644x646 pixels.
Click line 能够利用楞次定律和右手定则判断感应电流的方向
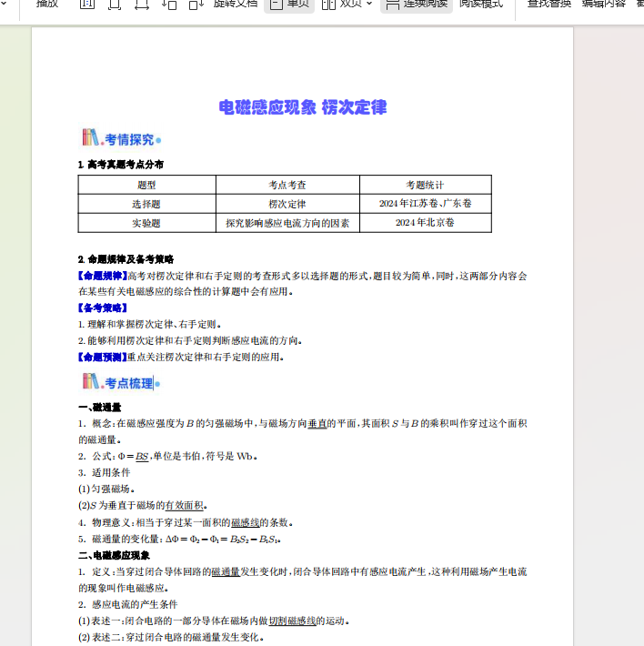[190, 340]
